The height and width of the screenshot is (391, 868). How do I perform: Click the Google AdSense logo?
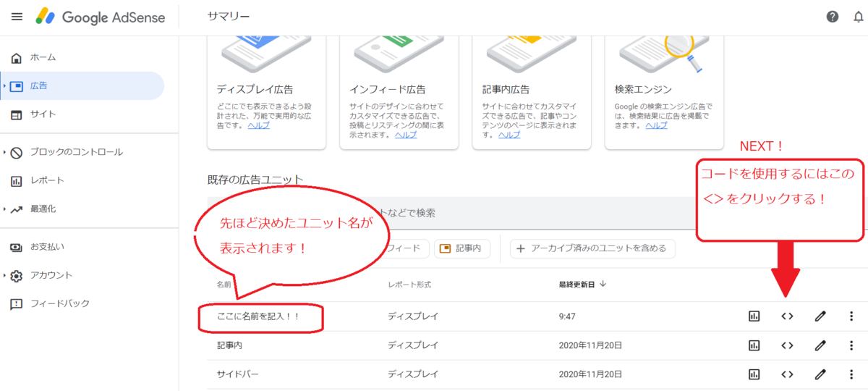coord(101,17)
